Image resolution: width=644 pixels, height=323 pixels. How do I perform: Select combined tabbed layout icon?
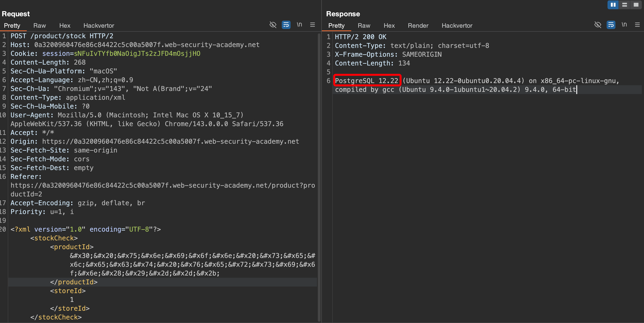click(x=636, y=5)
